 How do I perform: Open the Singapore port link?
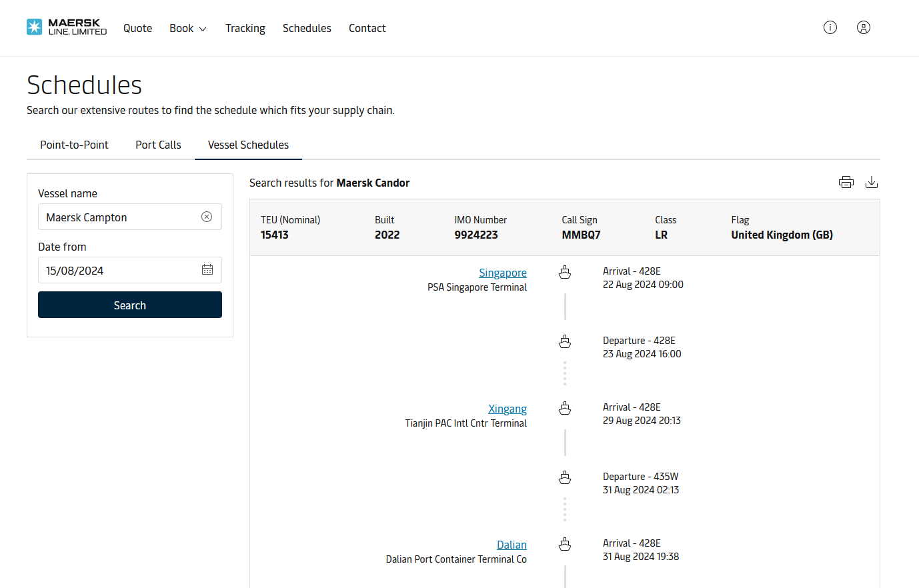coord(502,273)
